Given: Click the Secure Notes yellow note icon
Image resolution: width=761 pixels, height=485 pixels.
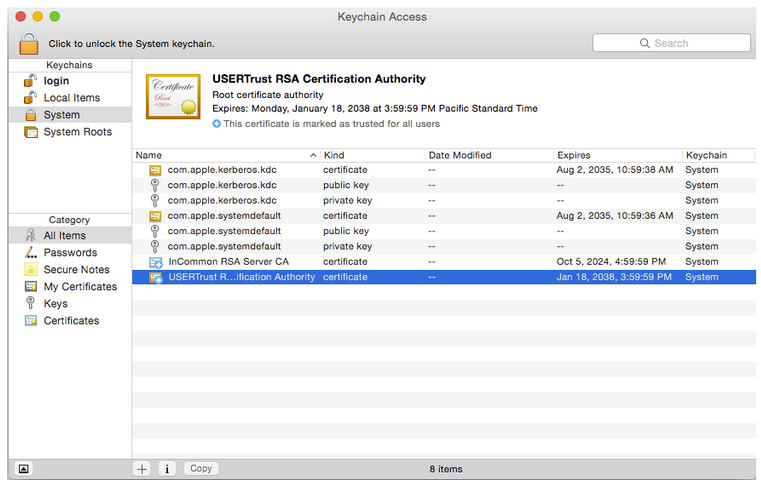Looking at the screenshot, I should (x=31, y=269).
